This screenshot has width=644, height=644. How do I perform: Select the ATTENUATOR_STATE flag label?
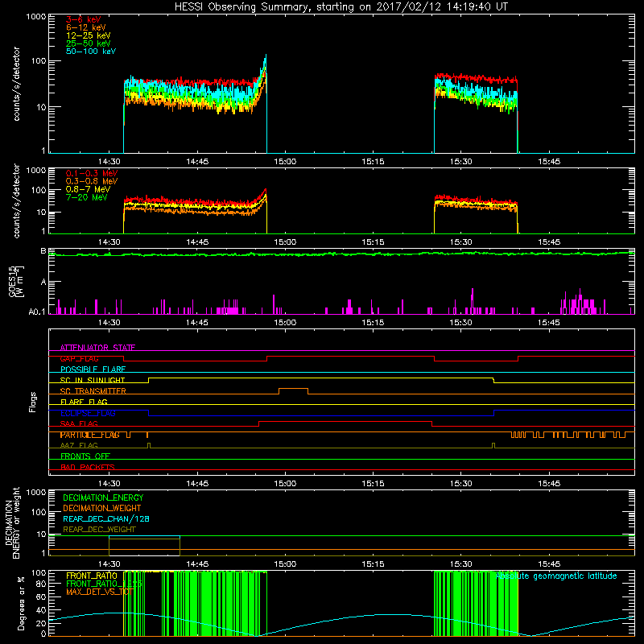[x=97, y=348]
